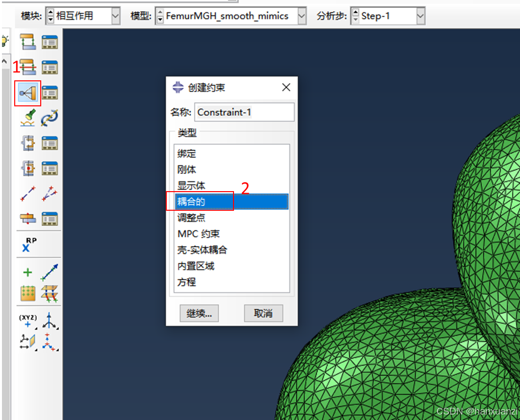Viewport: 520px width, 420px height.
Task: Open the Constraint Manager
Action: 50,93
